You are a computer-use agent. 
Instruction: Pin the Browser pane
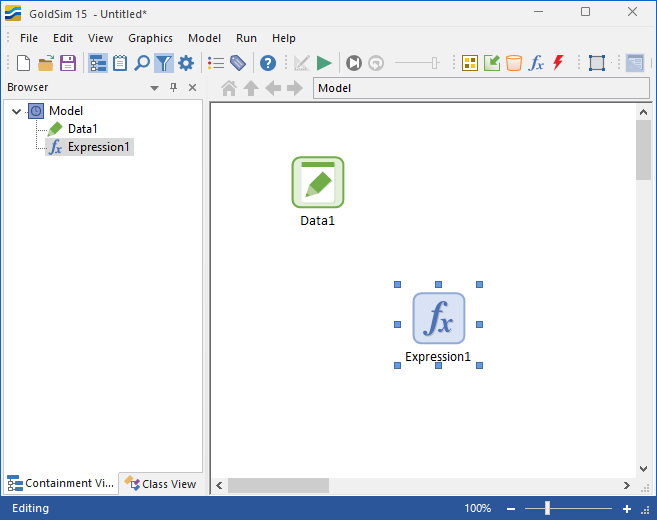pyautogui.click(x=173, y=87)
